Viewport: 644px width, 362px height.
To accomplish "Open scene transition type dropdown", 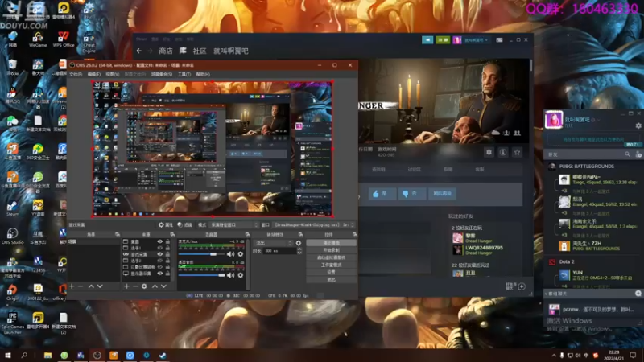I will (x=273, y=243).
